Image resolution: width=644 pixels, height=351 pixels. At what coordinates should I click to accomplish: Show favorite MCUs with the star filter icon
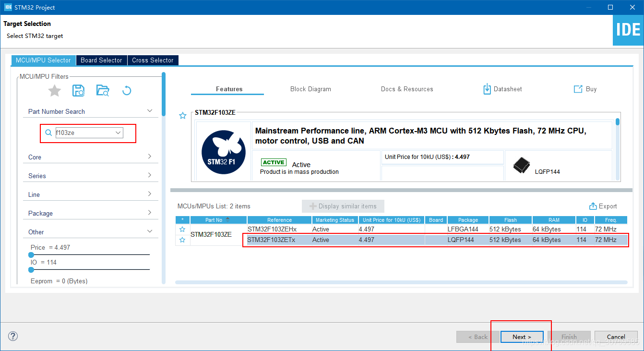click(55, 90)
